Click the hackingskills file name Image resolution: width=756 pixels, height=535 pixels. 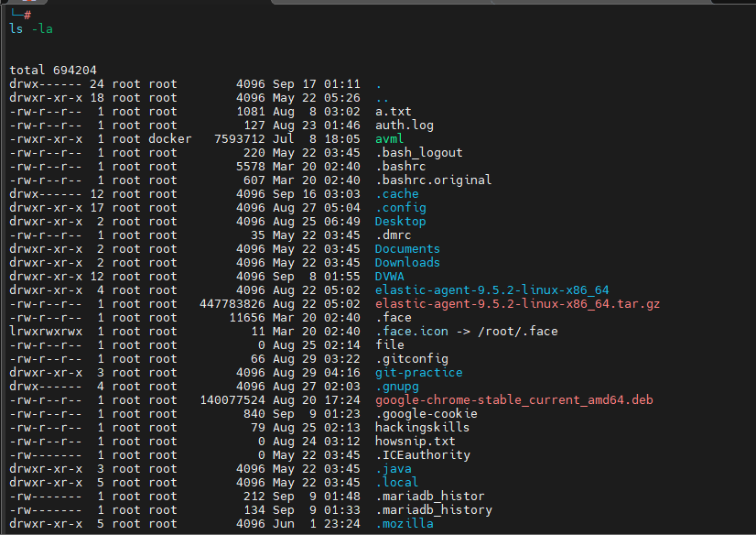422,428
